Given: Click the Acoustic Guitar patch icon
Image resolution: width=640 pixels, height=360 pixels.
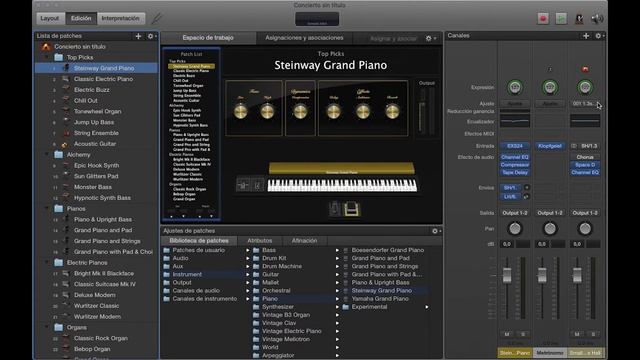Looking at the screenshot, I should point(64,144).
